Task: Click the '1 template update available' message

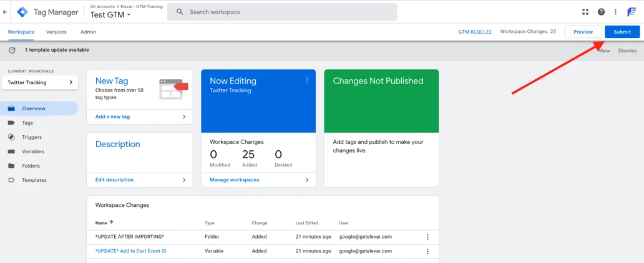Action: pyautogui.click(x=57, y=50)
